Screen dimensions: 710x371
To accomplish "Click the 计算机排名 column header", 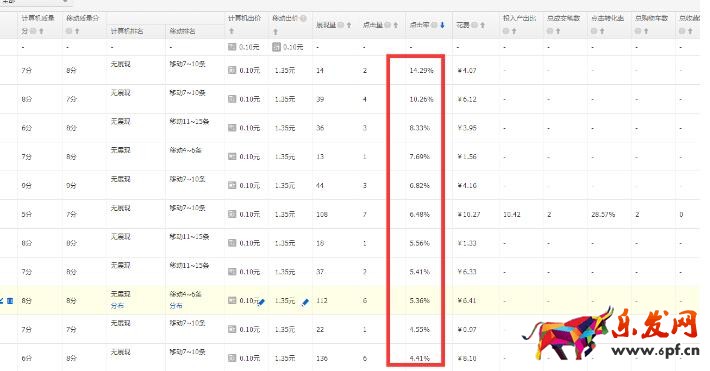I will (127, 31).
